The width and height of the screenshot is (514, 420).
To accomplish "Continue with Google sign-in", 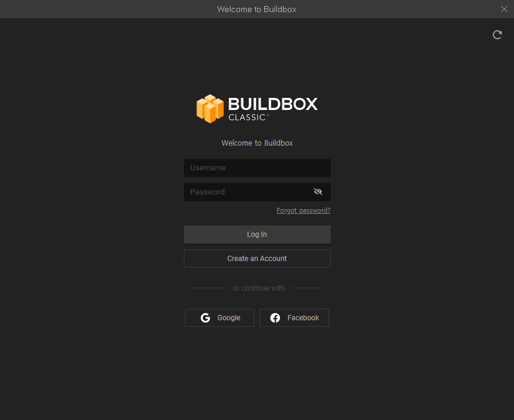I will point(220,318).
